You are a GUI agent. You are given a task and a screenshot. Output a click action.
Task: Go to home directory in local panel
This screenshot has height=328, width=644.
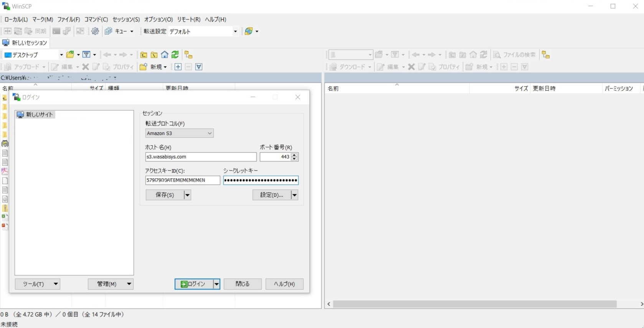(165, 55)
